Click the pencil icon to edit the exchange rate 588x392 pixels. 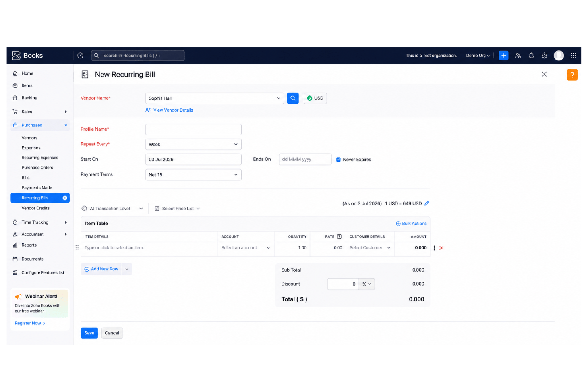427,203
